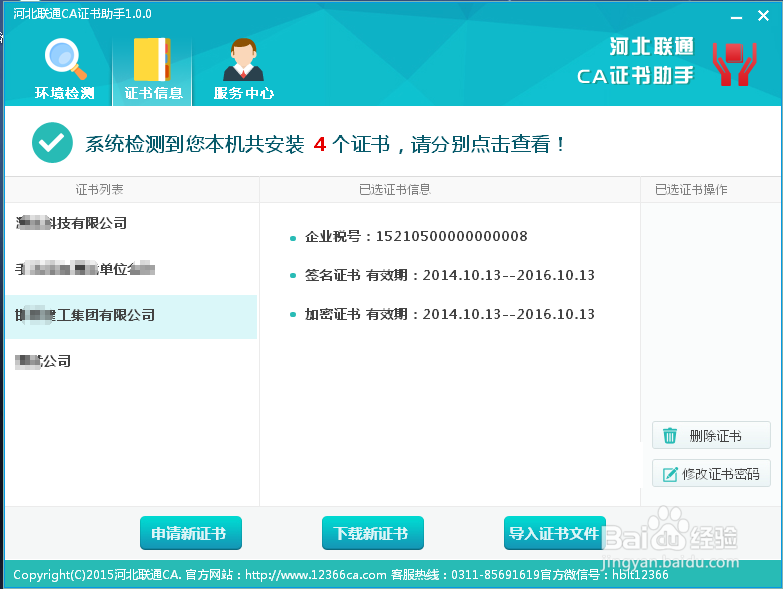Screen dimensions: 783x589
Task: Click 申请新证书 button
Action: 191,533
